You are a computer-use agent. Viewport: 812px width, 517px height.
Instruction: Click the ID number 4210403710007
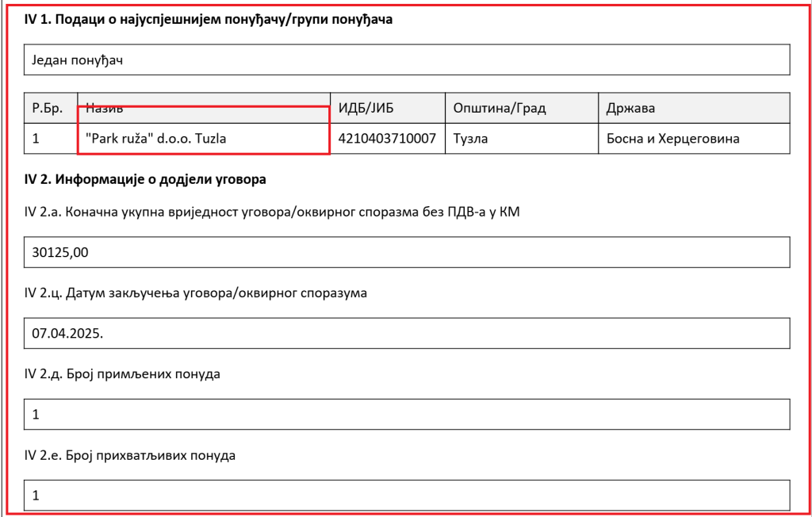tap(387, 138)
